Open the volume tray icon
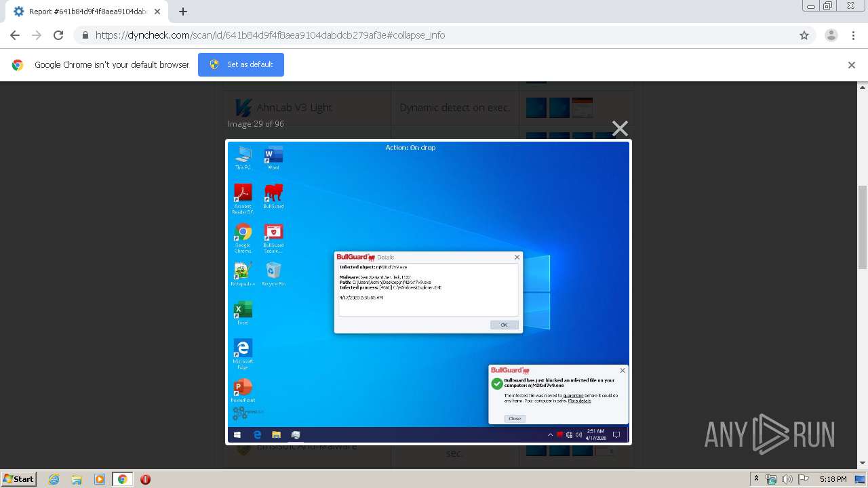The height and width of the screenshot is (488, 868). pos(787,479)
